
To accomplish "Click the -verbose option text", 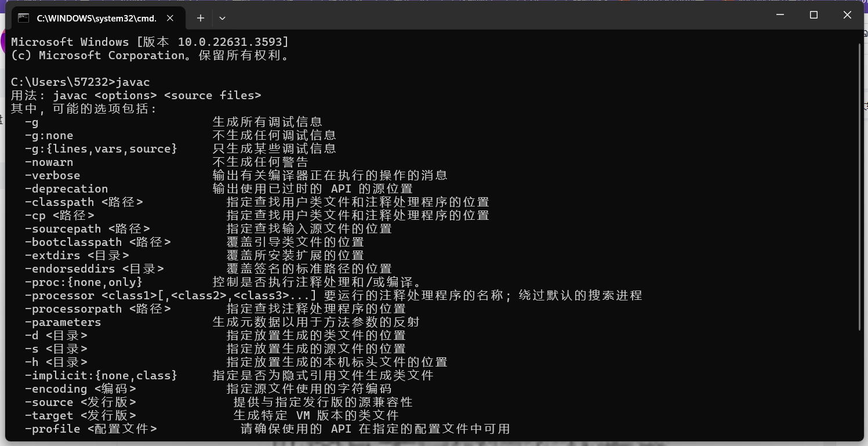I will (x=53, y=175).
